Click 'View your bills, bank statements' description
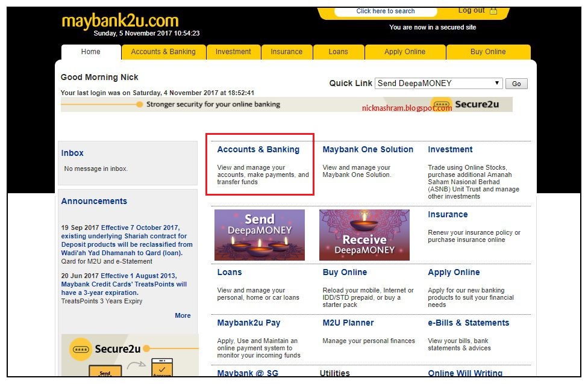The height and width of the screenshot is (384, 588). coord(459,345)
